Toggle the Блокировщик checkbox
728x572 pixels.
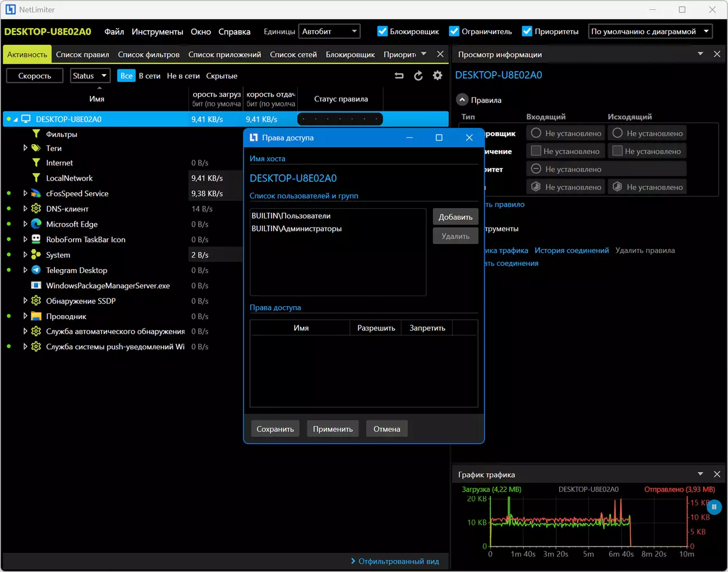(x=383, y=31)
